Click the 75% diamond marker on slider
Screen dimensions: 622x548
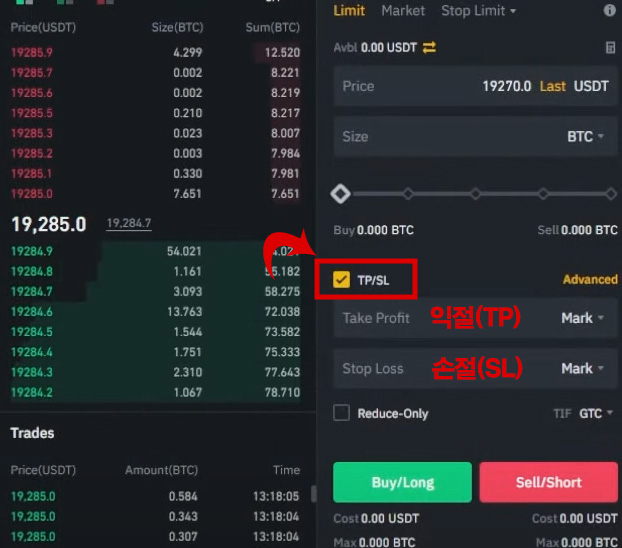pos(542,193)
